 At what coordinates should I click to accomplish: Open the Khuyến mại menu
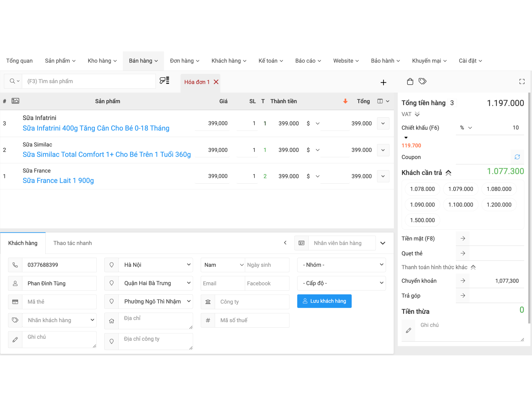(x=429, y=61)
